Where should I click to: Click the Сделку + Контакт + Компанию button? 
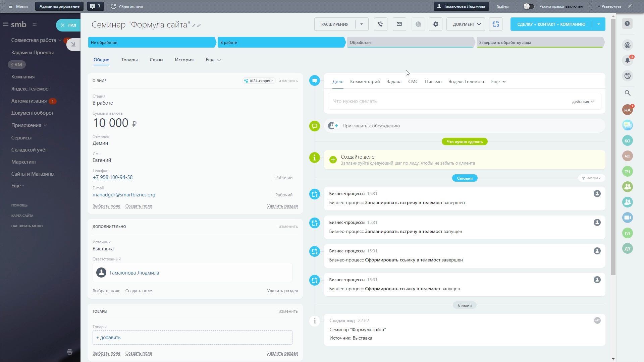point(551,24)
